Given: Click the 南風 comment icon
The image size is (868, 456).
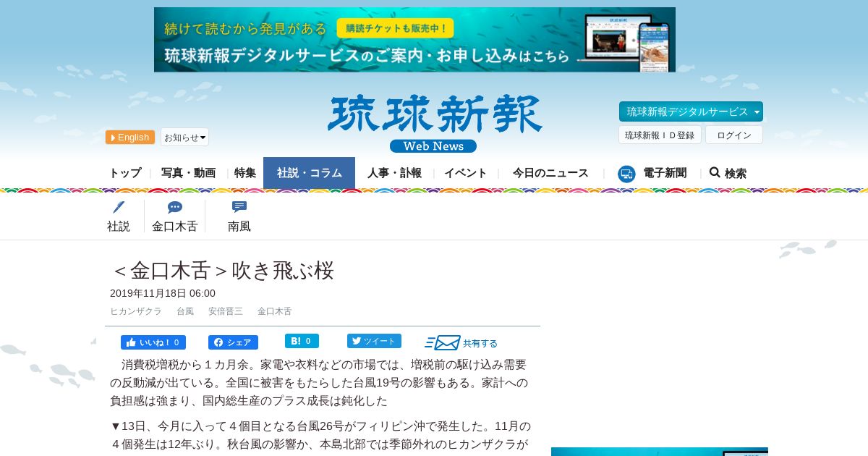Looking at the screenshot, I should 239,207.
